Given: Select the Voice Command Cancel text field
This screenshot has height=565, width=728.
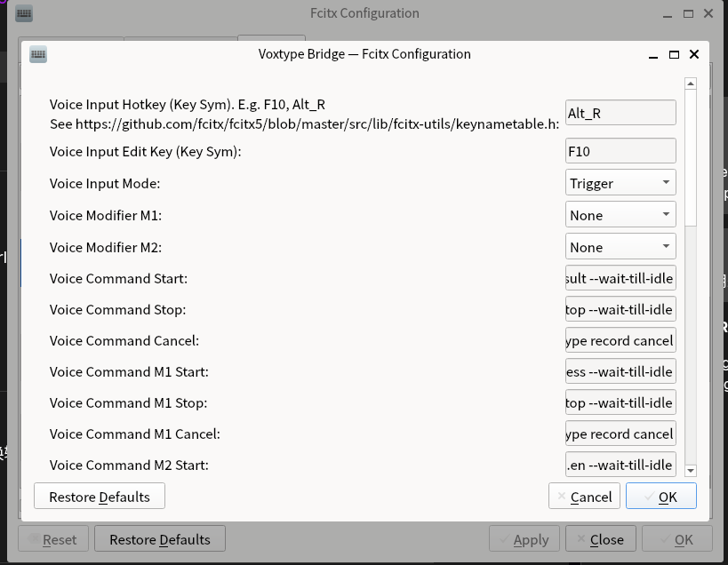Looking at the screenshot, I should point(620,340).
